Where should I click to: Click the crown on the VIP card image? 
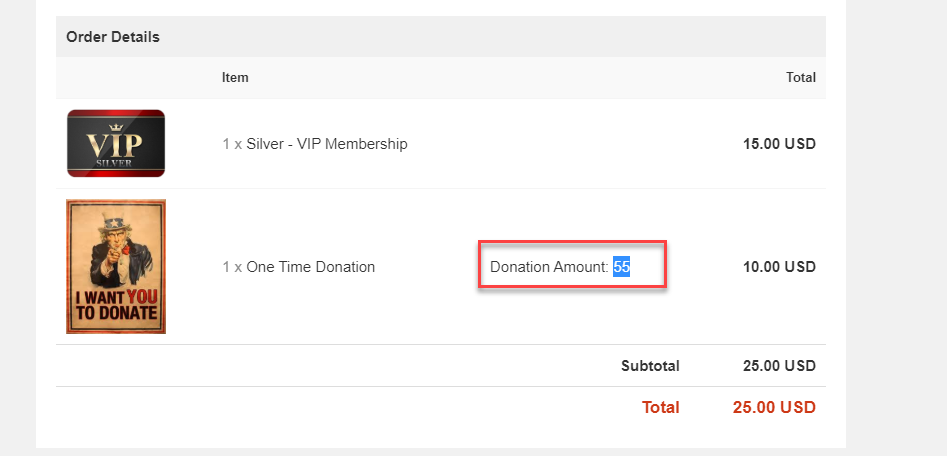[115, 127]
